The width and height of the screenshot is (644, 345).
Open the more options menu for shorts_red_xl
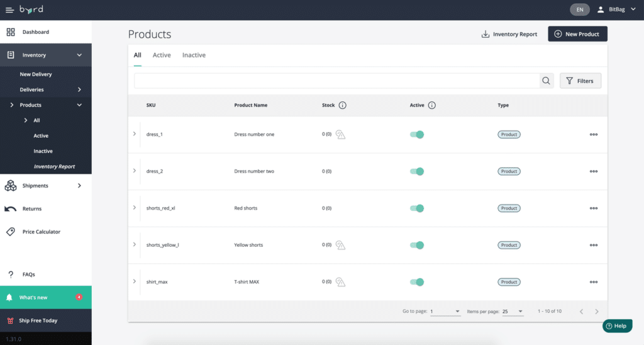[594, 208]
